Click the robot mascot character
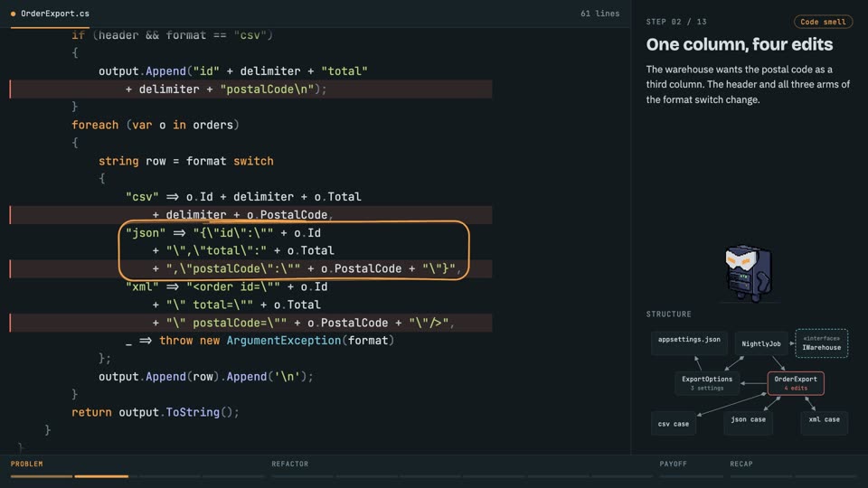 (749, 273)
